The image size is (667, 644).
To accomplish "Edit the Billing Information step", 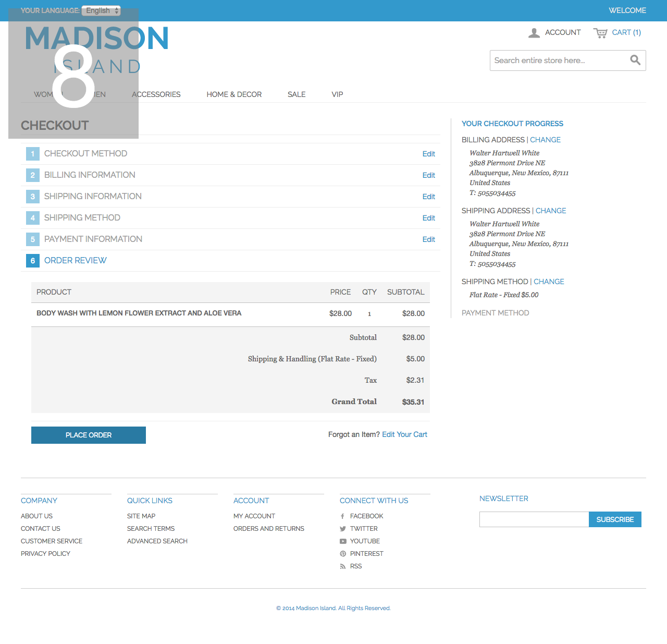I will [428, 175].
